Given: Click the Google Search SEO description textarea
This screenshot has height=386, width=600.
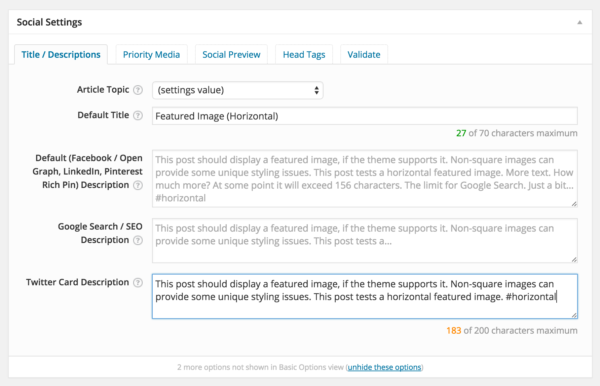Looking at the screenshot, I should [365, 241].
